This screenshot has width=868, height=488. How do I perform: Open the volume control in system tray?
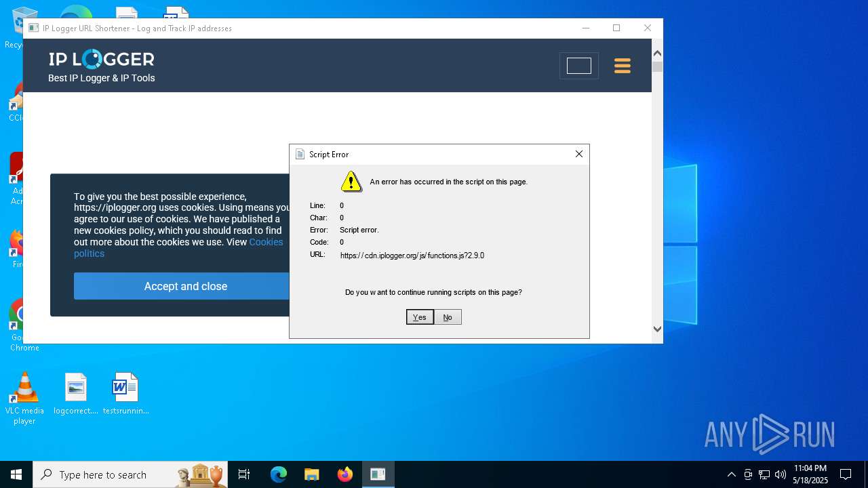781,474
